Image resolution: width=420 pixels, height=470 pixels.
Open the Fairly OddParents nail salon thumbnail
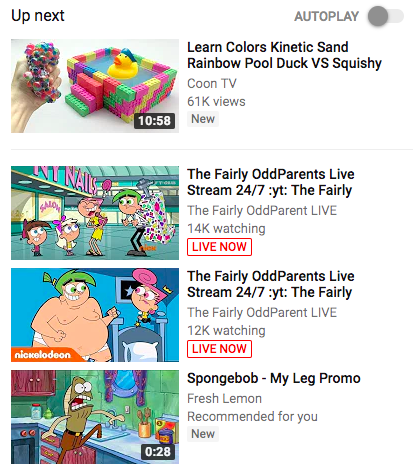pyautogui.click(x=95, y=213)
